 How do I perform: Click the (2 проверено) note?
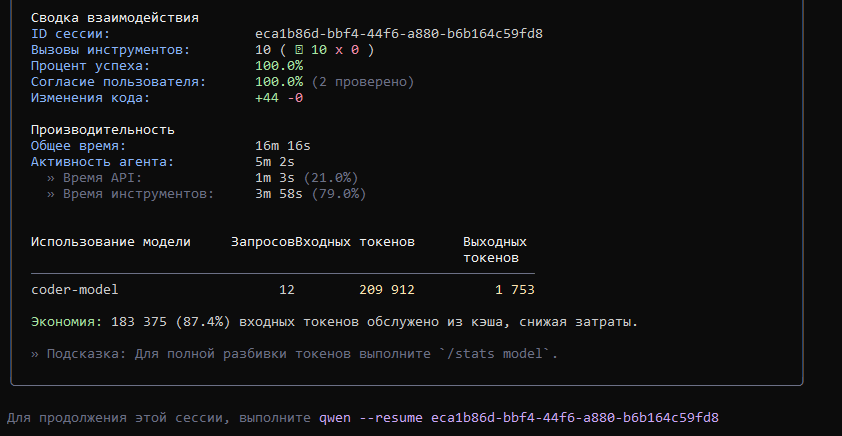[x=362, y=82]
